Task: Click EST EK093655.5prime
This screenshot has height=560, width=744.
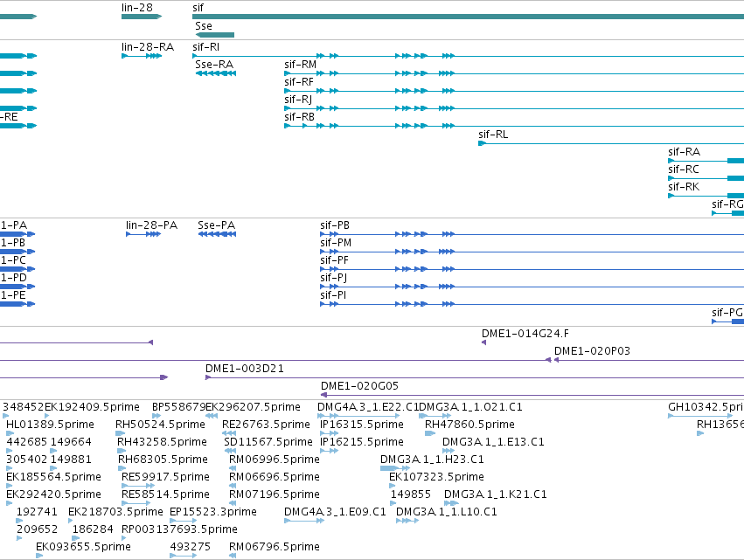Action: click(39, 556)
